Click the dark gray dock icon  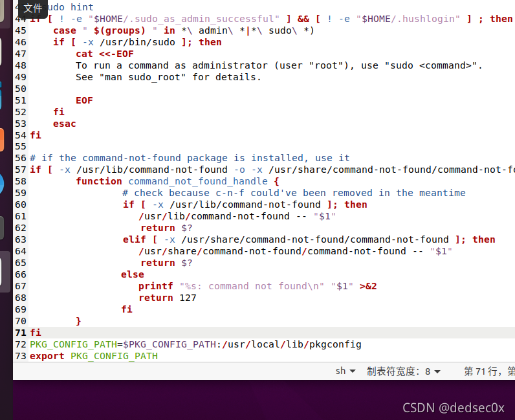(2, 228)
